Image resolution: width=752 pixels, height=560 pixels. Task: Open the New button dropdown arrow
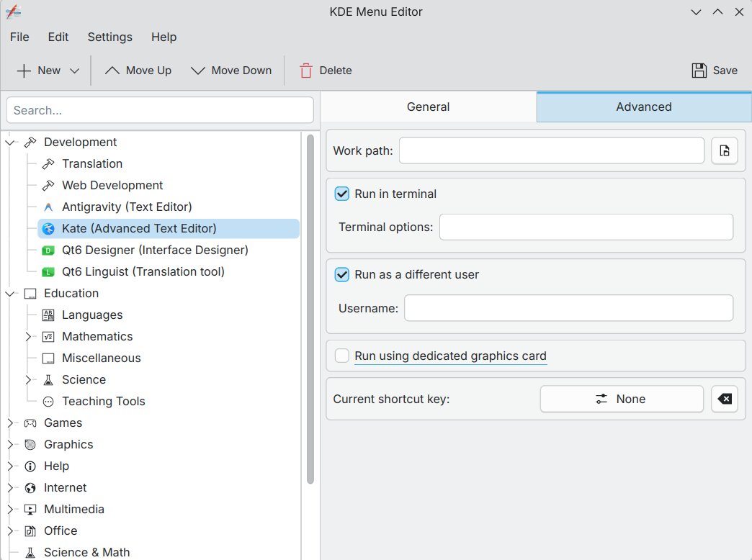74,71
